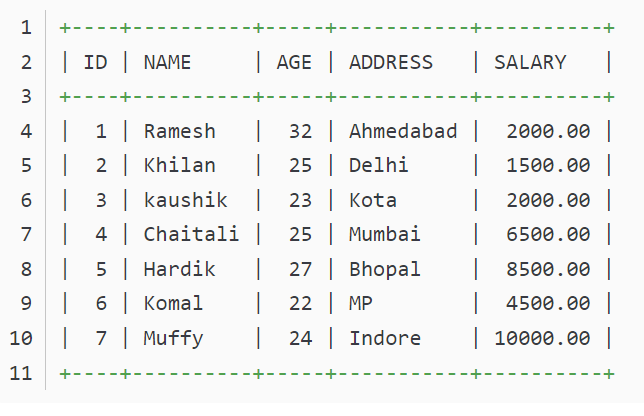Click line number 1 in the gutter
The width and height of the screenshot is (644, 416).
(26, 27)
